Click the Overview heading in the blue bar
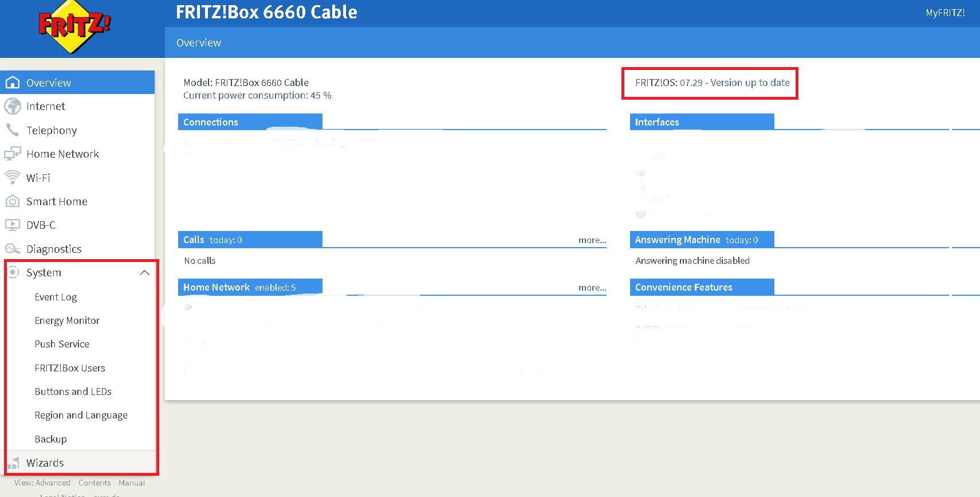 (x=199, y=43)
